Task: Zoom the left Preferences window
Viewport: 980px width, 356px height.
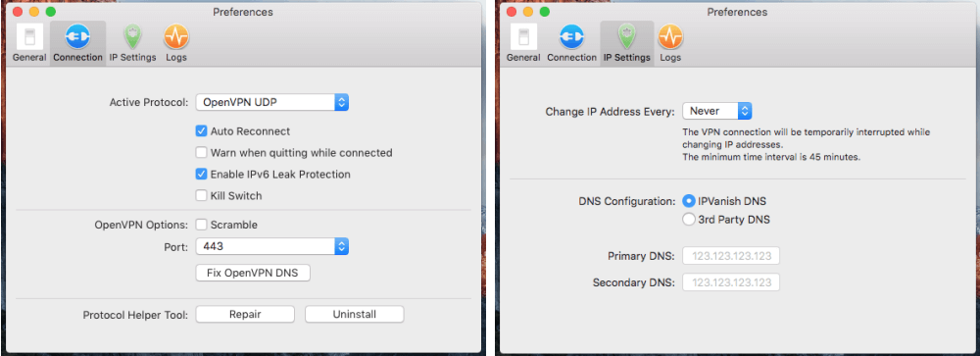Action: click(x=51, y=12)
